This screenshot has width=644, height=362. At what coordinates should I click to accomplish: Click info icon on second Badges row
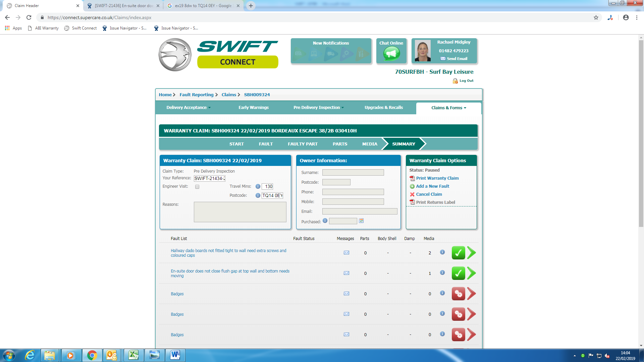click(x=442, y=314)
